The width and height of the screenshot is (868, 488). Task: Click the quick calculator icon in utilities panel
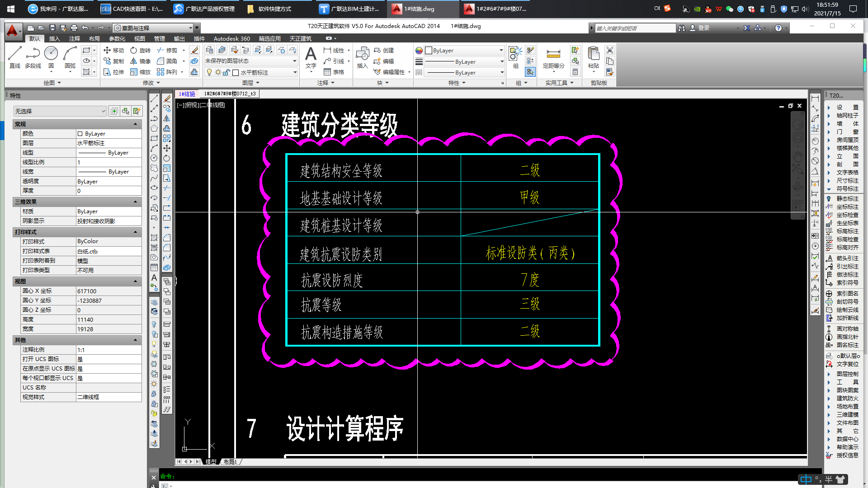(x=575, y=72)
